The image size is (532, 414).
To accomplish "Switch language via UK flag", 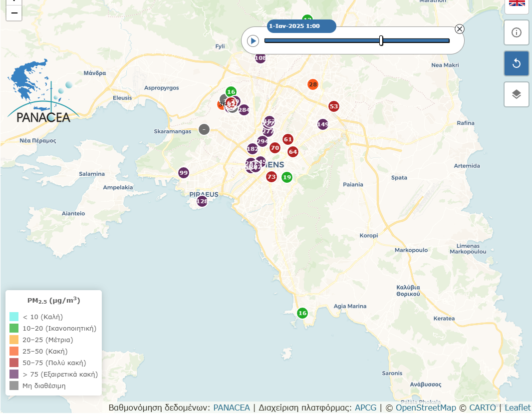I will 517,4.
